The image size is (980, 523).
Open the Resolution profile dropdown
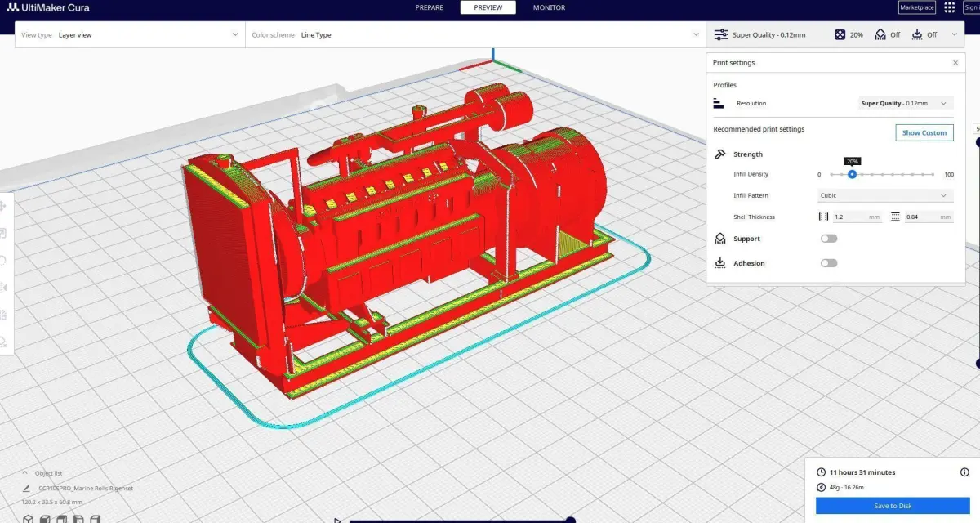(906, 103)
